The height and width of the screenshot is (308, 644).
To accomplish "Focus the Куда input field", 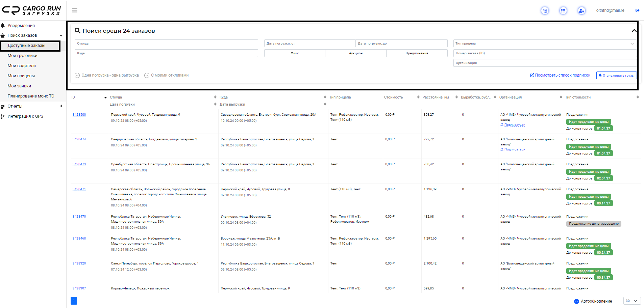I will pos(166,53).
